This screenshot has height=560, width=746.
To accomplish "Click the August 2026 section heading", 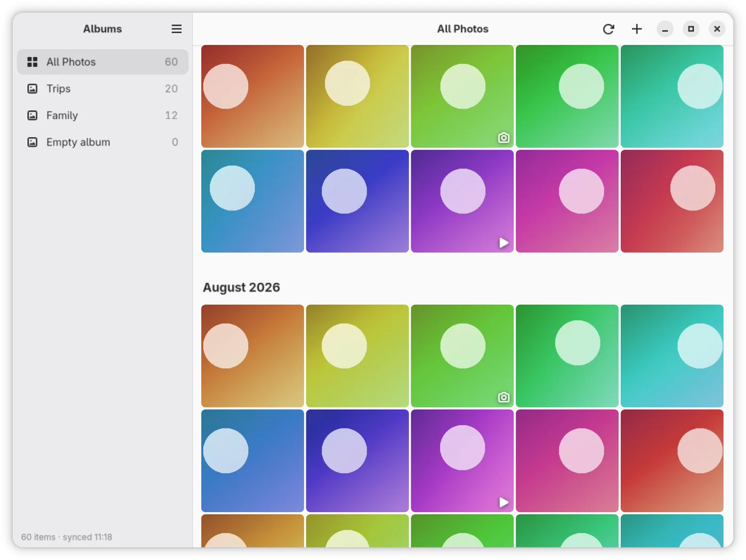I will 241,287.
